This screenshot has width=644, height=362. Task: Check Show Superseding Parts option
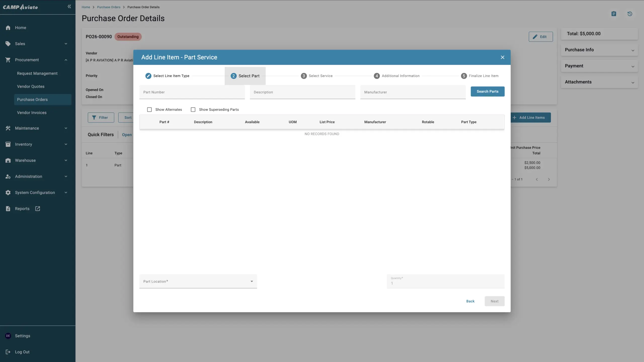tap(193, 110)
